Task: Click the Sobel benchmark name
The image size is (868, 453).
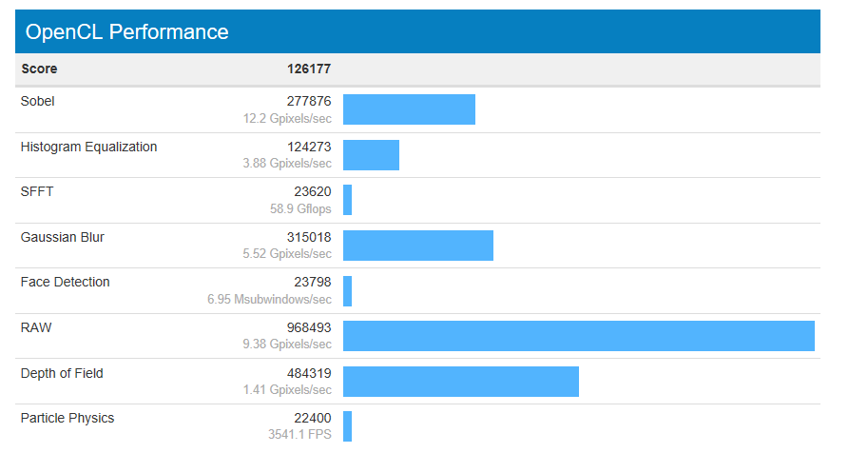Action: click(x=38, y=101)
